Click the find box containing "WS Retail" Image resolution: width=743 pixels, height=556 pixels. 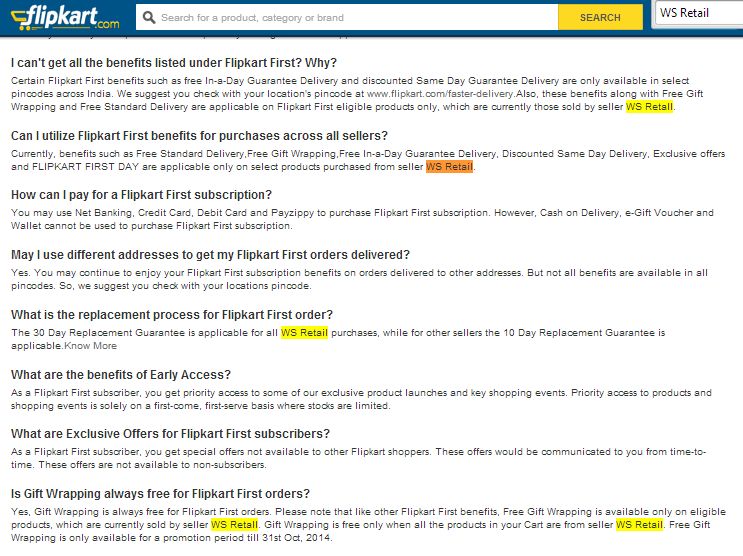[x=698, y=14]
